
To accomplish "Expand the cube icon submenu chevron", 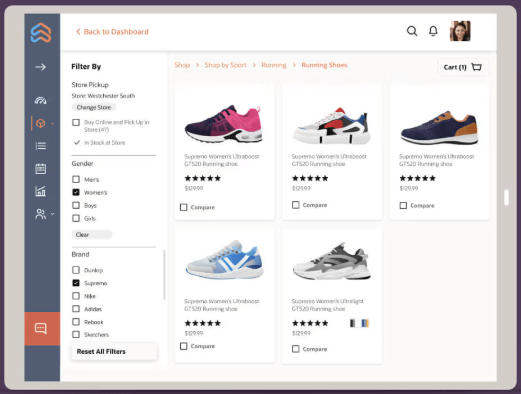I will tap(52, 124).
